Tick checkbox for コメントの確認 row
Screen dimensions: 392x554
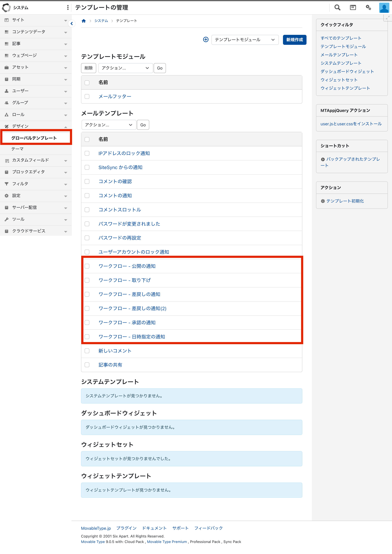point(87,181)
